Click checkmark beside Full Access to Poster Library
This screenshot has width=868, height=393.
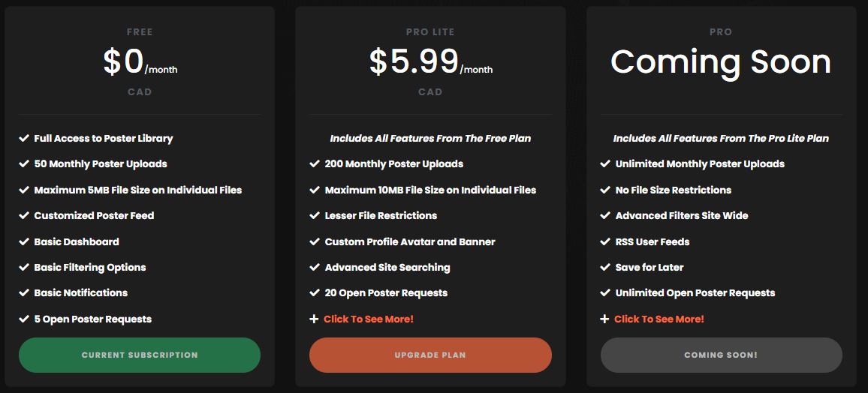pos(24,138)
